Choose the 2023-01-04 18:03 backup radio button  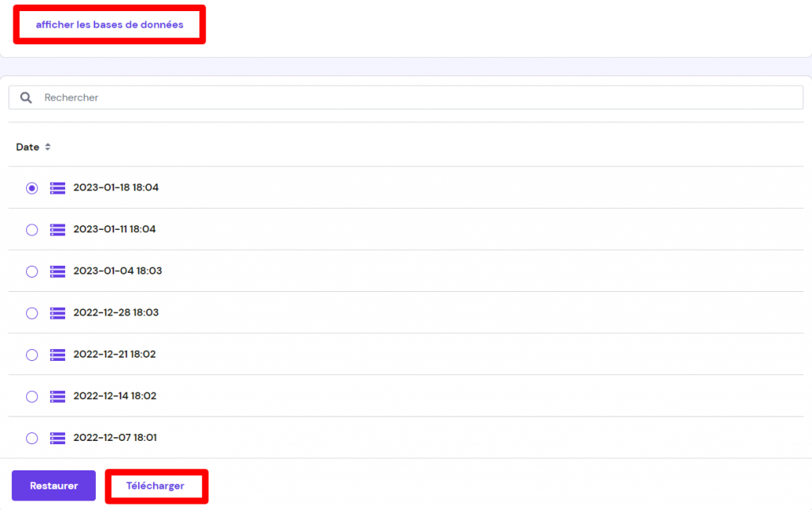(x=32, y=271)
